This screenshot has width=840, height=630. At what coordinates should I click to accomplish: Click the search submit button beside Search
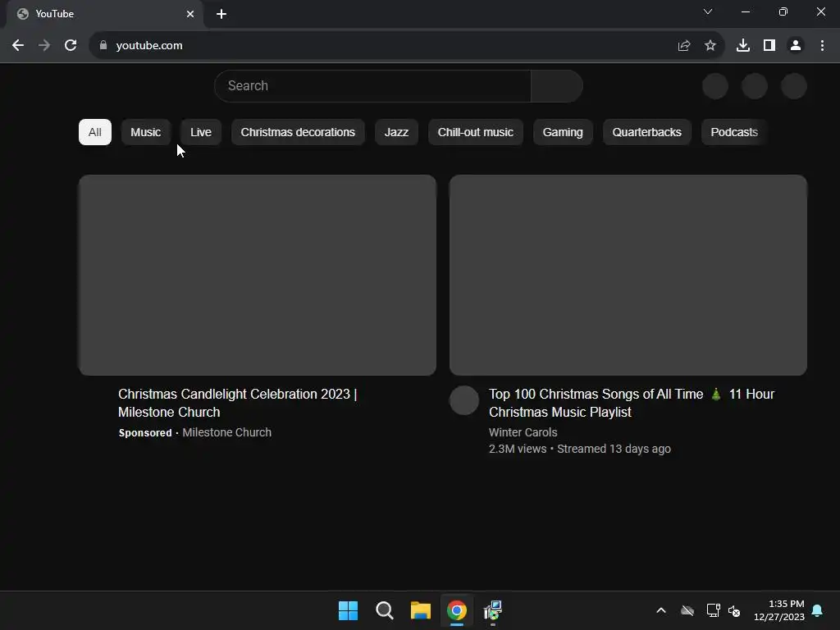[x=557, y=85]
